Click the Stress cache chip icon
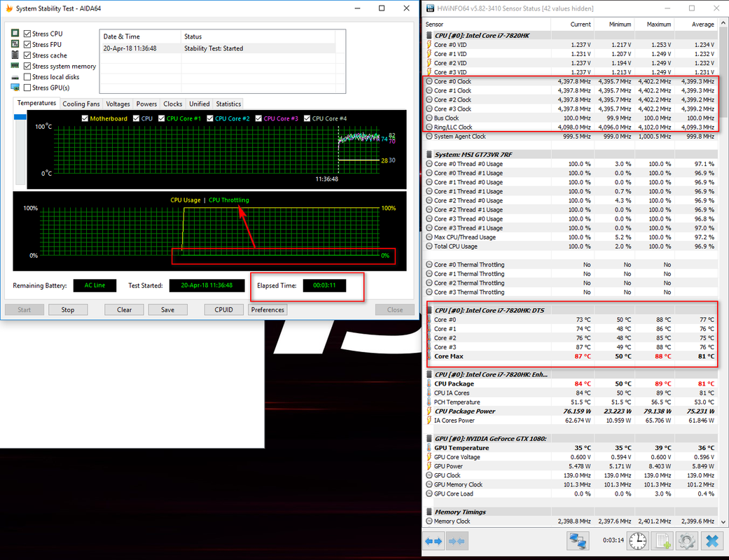Screen dimensions: 729x560 pyautogui.click(x=15, y=55)
